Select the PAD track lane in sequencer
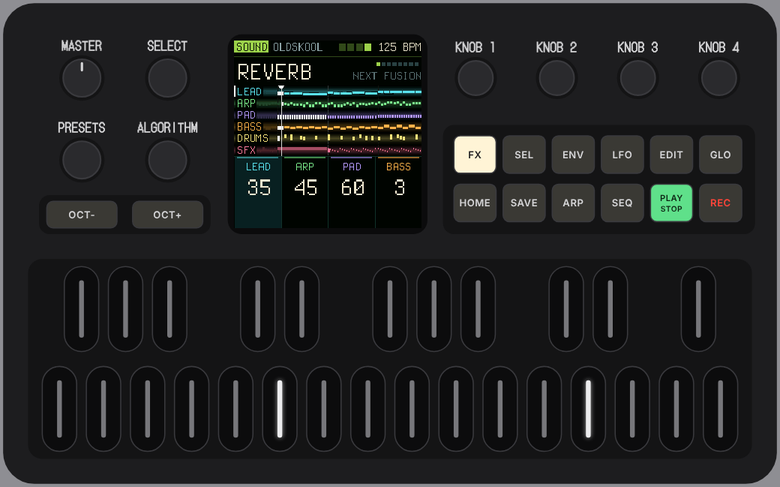 pyautogui.click(x=328, y=115)
